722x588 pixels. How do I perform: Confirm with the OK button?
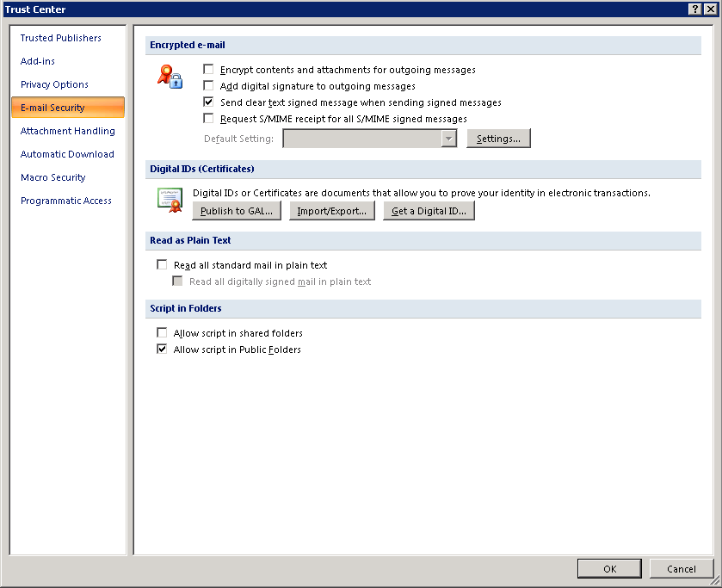coord(609,569)
